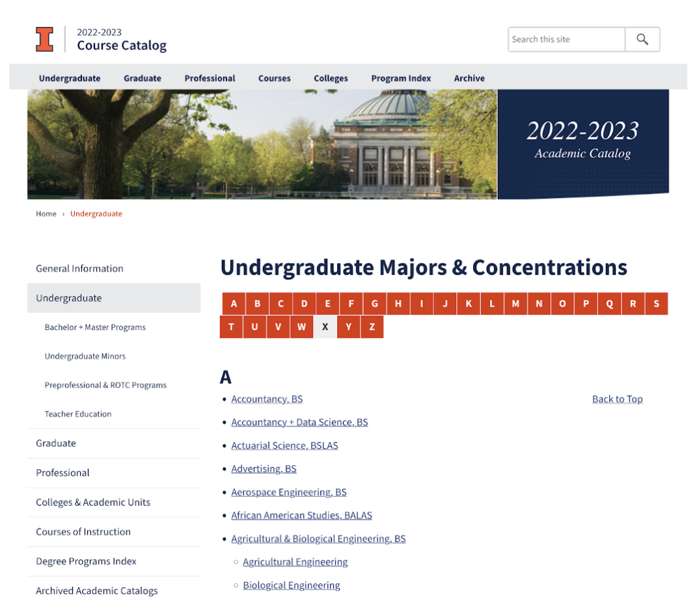The width and height of the screenshot is (699, 616).
Task: Open General Information in the sidebar
Action: [x=79, y=268]
